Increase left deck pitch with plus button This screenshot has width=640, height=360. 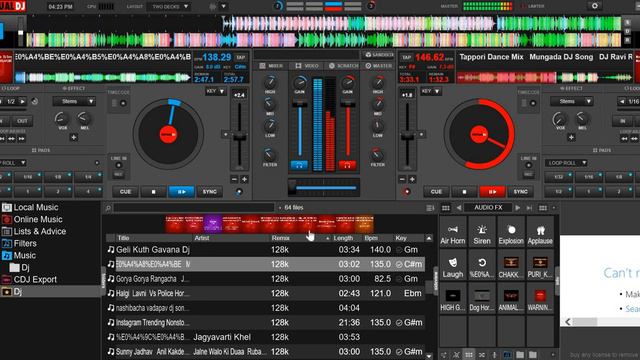pos(244,179)
